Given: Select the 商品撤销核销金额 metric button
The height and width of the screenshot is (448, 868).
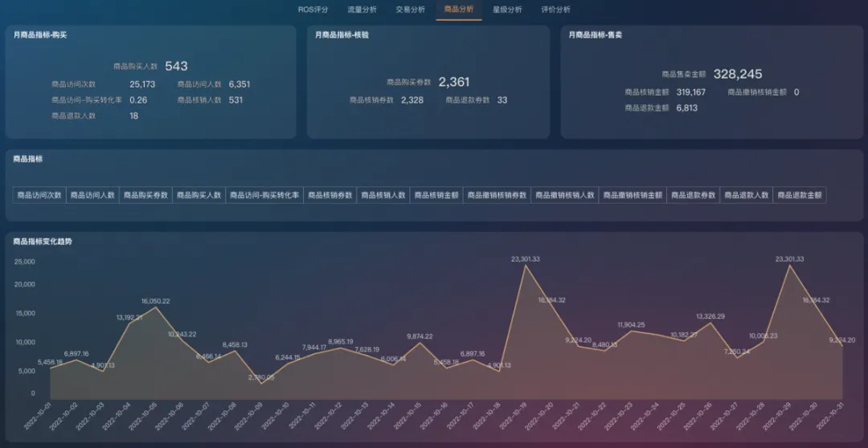Looking at the screenshot, I should 633,195.
